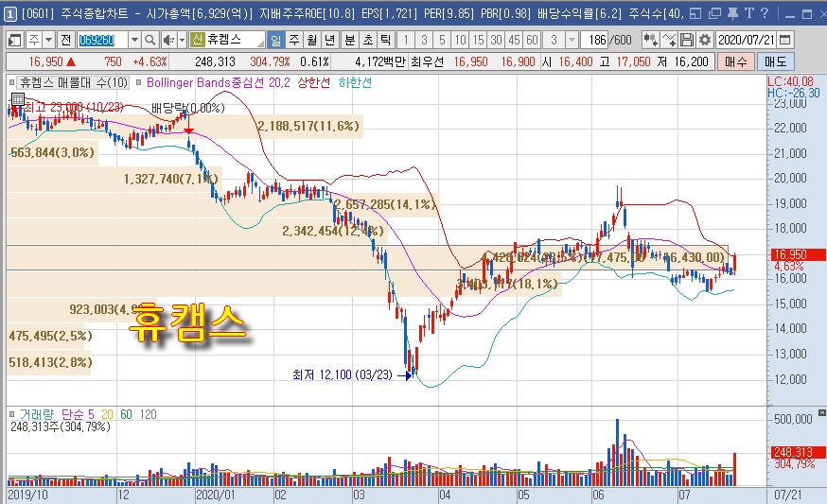Add candle chart overlay icon
Screen dimensions: 827x504
pos(650,40)
